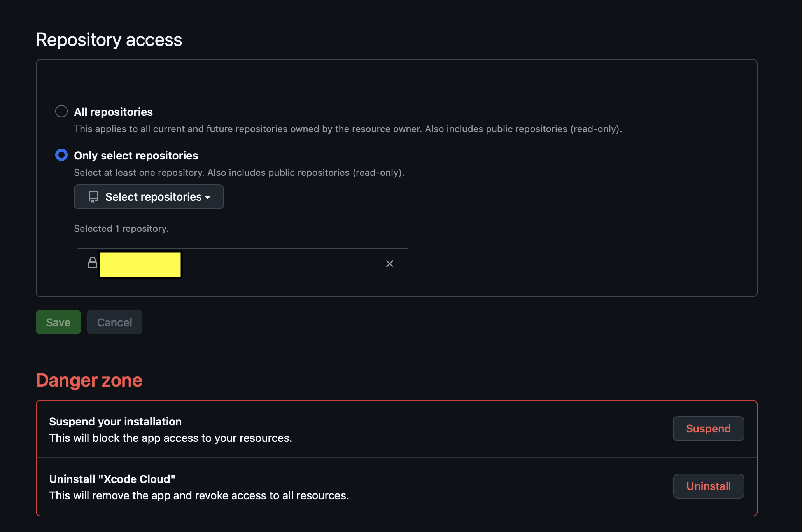Open the Select repositories dropdown

pyautogui.click(x=149, y=197)
